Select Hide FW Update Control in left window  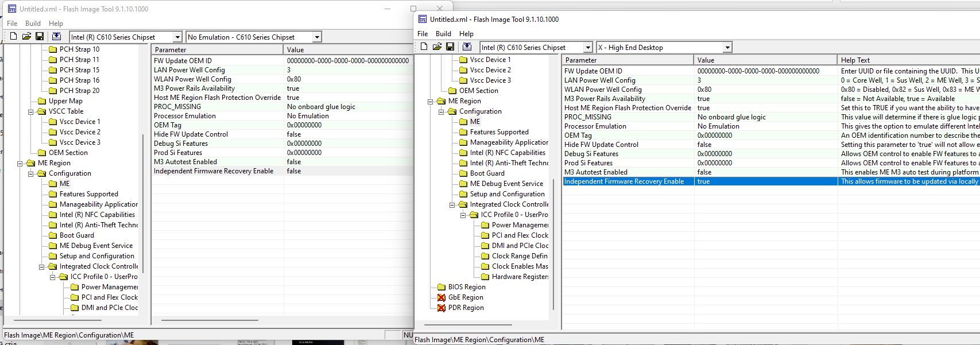(x=191, y=134)
